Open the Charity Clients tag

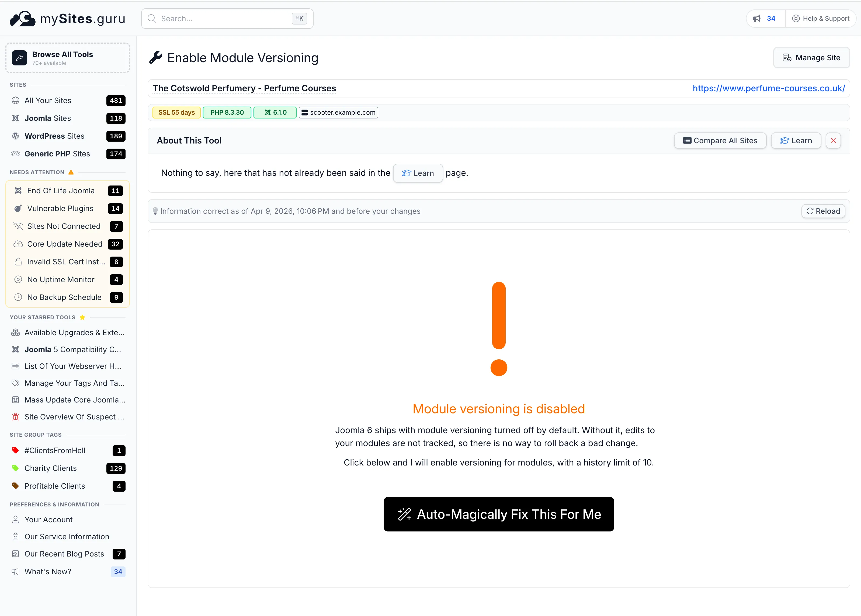click(50, 468)
